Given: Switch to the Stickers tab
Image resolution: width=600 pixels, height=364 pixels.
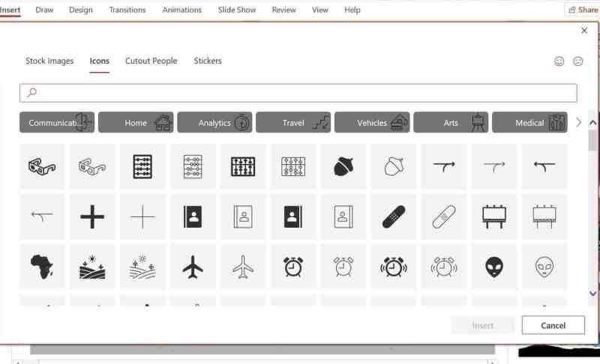Looking at the screenshot, I should click(x=208, y=61).
